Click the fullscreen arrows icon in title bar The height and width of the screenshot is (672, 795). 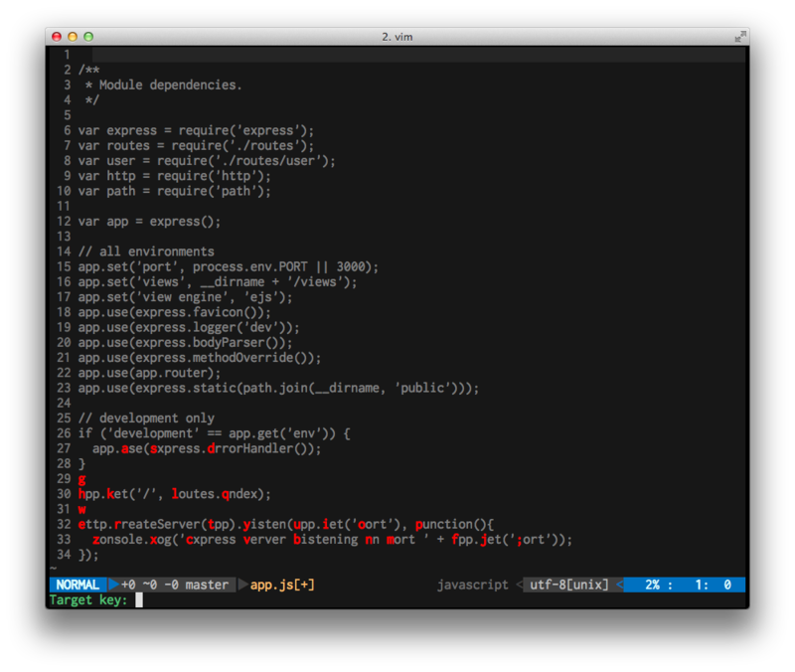pyautogui.click(x=740, y=37)
